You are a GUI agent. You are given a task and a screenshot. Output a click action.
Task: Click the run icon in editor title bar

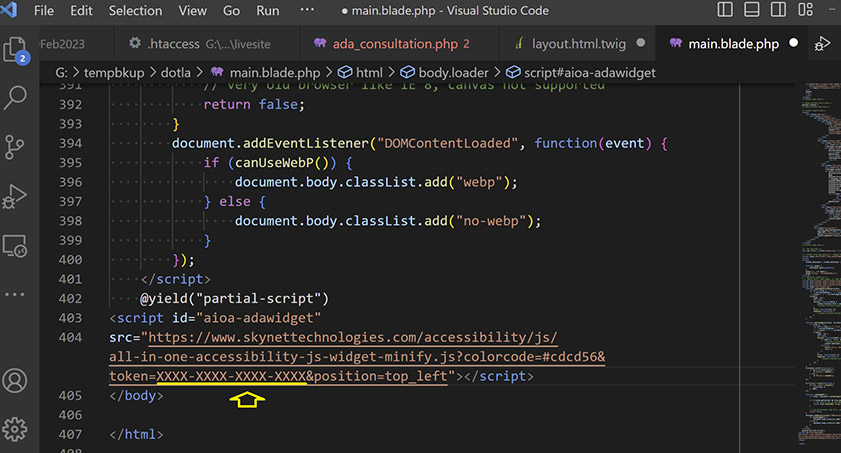822,44
